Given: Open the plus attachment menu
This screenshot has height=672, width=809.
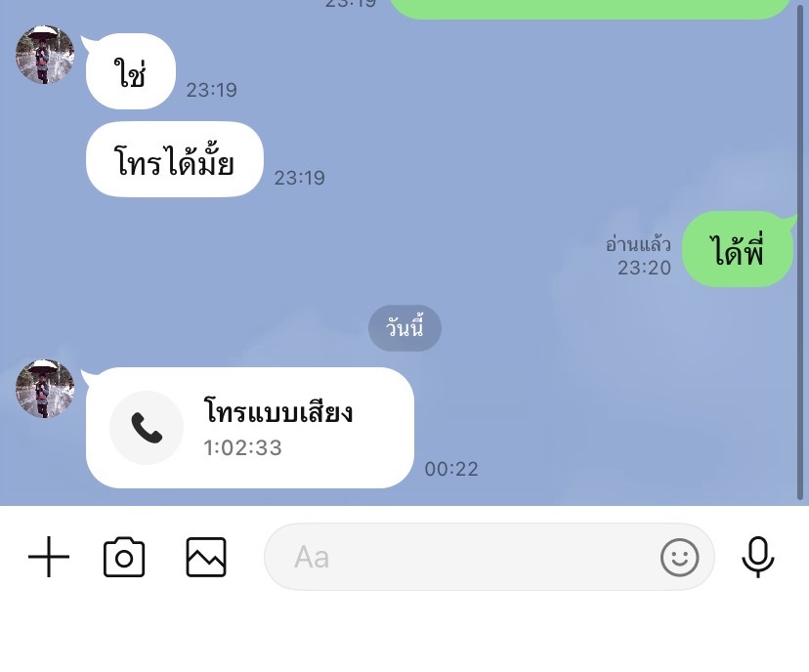Looking at the screenshot, I should 49,557.
